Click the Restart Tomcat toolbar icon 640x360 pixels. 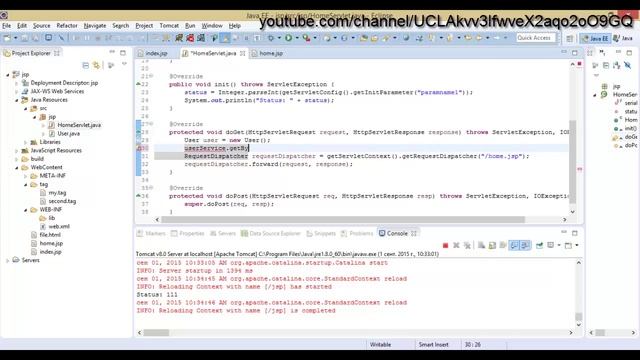201,38
